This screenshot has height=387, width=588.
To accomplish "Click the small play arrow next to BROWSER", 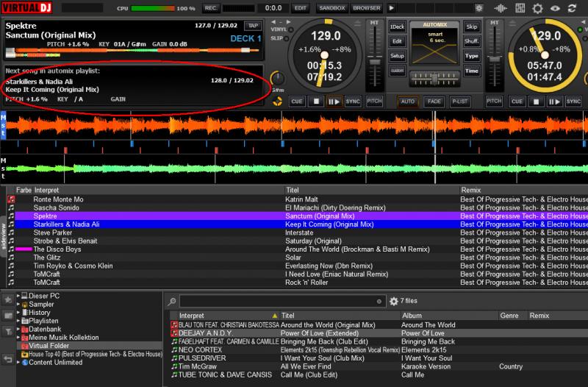I will (x=391, y=8).
